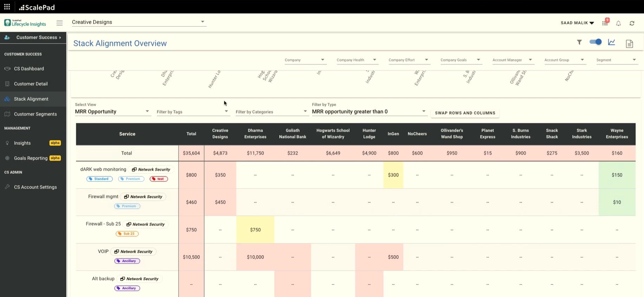Screen dimensions: 644x297
Task: Click the $150 Wayne Enterprises cell
Action: [617, 175]
